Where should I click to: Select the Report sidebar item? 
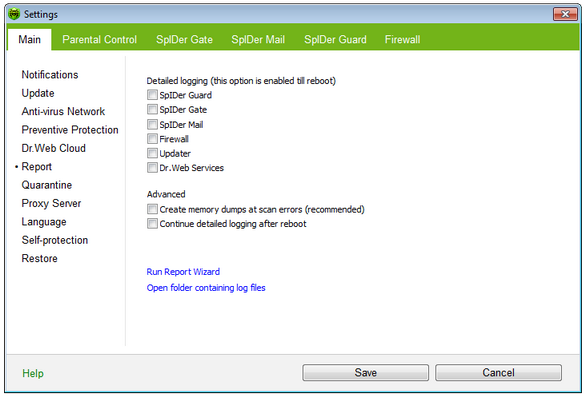click(x=36, y=167)
